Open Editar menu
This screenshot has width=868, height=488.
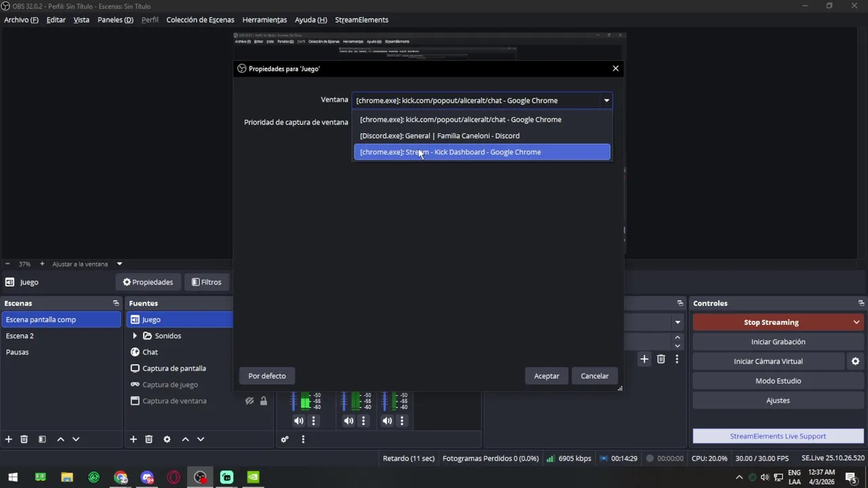56,20
